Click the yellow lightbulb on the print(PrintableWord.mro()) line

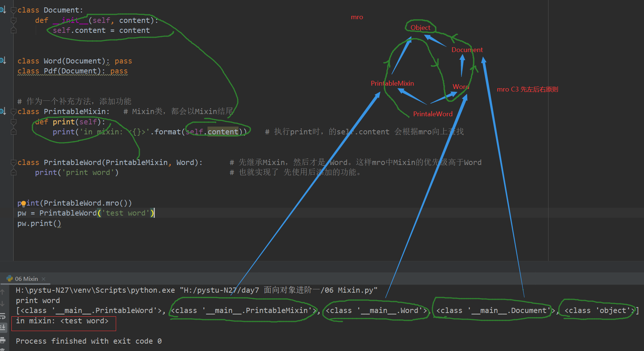[x=24, y=204]
